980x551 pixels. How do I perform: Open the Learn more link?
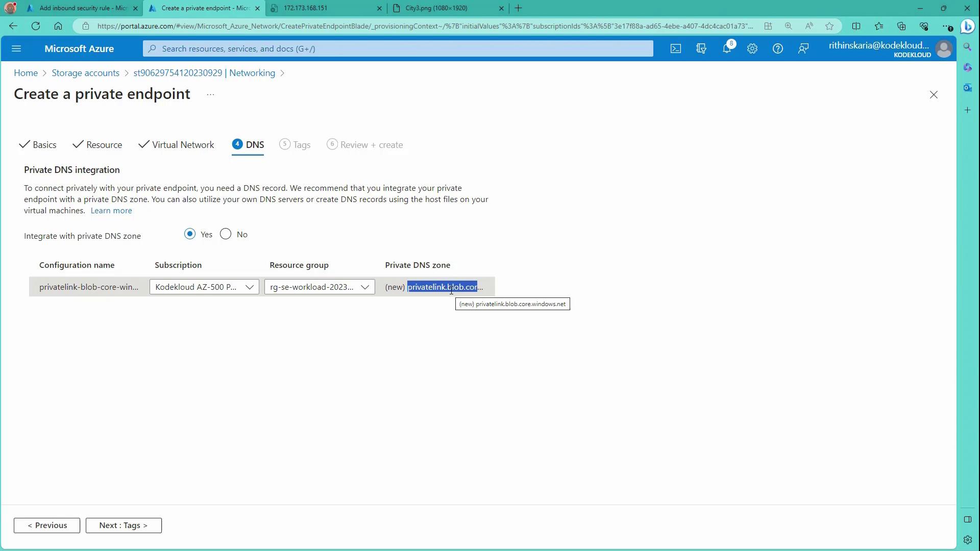(111, 210)
